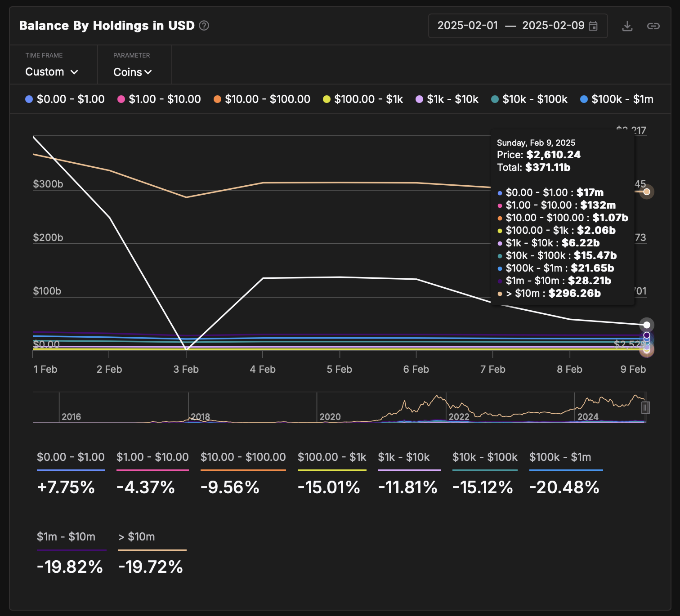Click the help question mark icon
The width and height of the screenshot is (680, 616).
(204, 26)
